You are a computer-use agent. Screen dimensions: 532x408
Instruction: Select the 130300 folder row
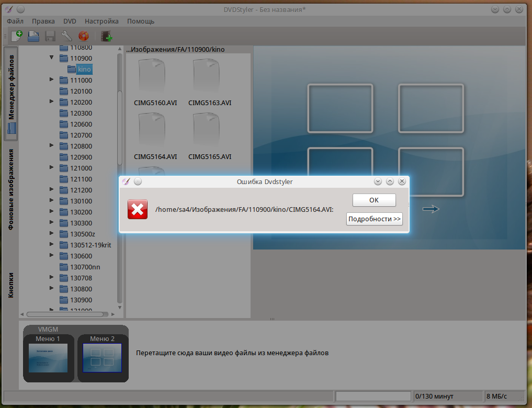point(76,223)
